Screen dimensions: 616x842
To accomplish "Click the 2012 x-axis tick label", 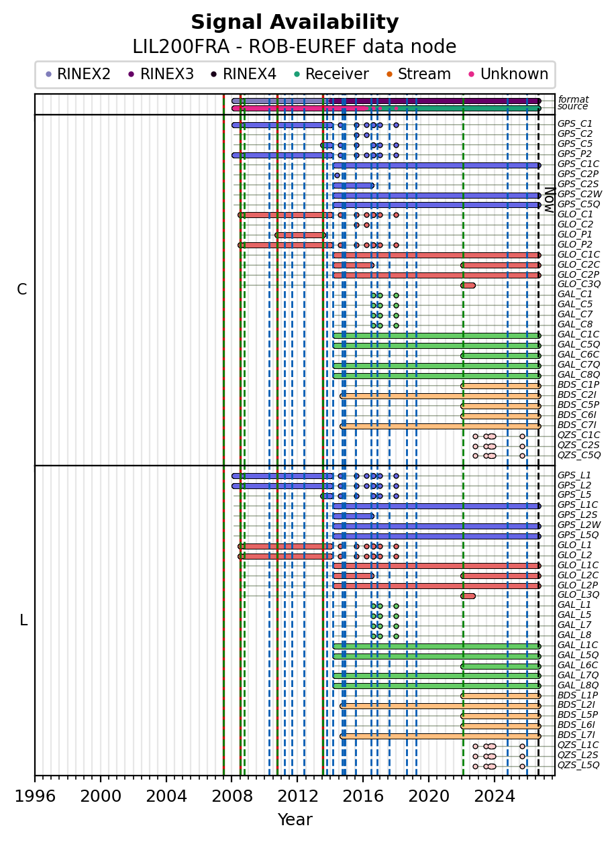I will [297, 795].
